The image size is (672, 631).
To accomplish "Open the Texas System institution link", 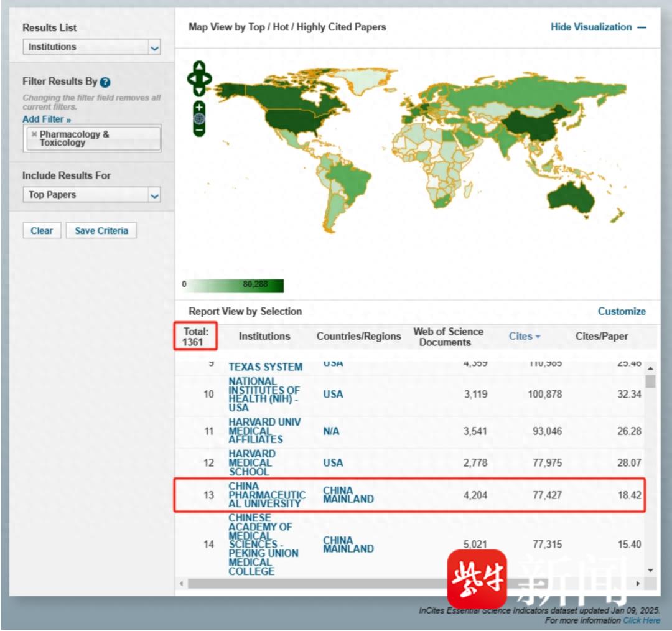I will pyautogui.click(x=265, y=367).
